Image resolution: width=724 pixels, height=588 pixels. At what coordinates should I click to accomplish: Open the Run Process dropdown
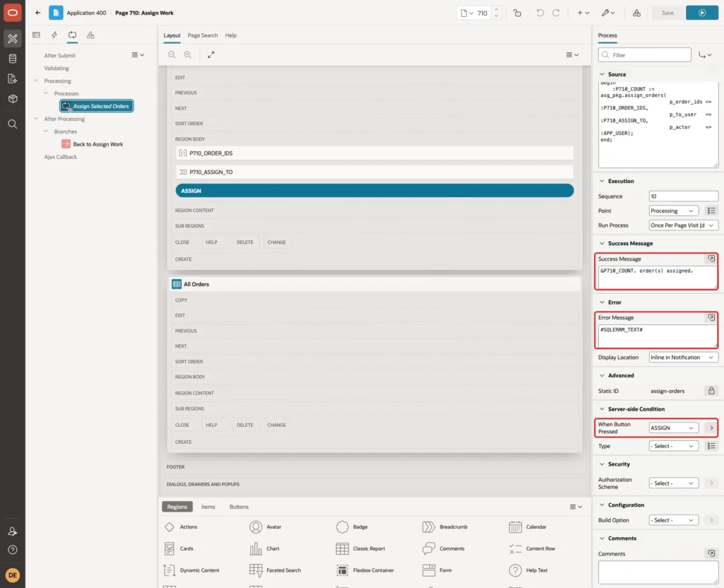coord(684,225)
